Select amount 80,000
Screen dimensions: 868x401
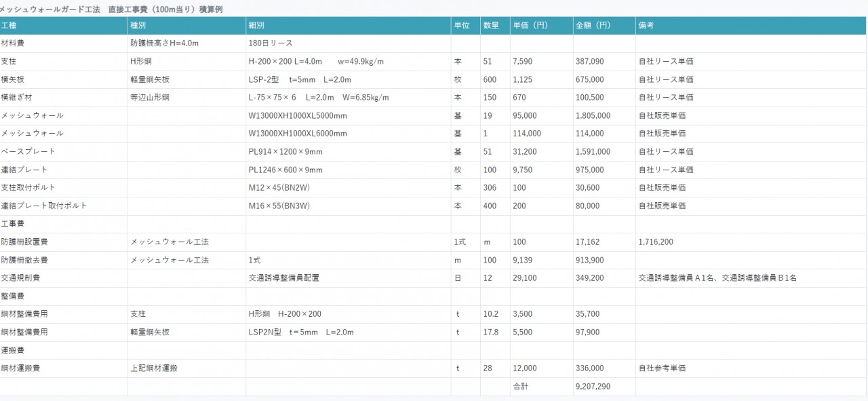pyautogui.click(x=587, y=206)
